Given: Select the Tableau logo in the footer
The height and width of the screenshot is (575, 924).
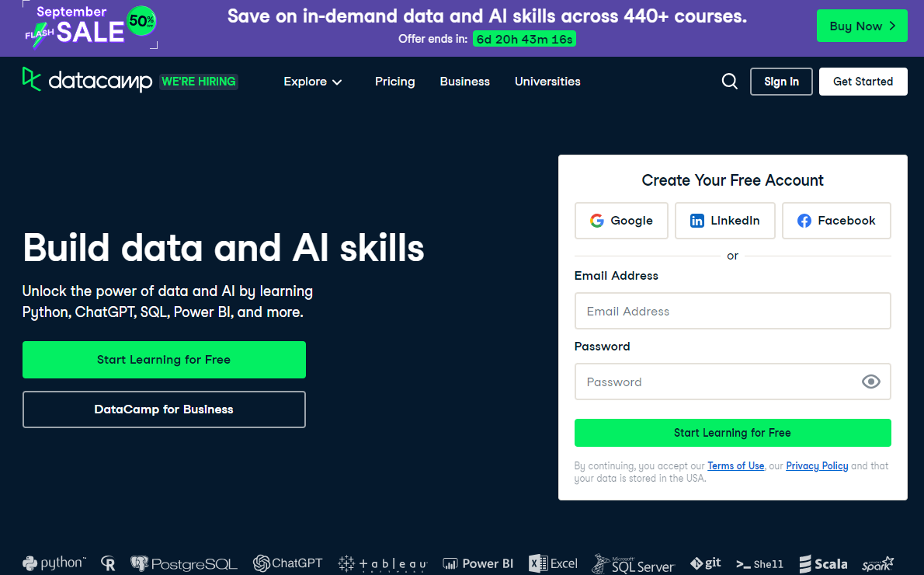Looking at the screenshot, I should (382, 563).
